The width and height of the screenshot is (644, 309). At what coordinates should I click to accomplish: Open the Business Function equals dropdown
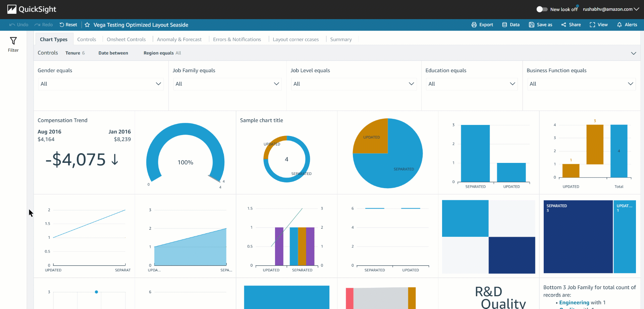pos(581,84)
